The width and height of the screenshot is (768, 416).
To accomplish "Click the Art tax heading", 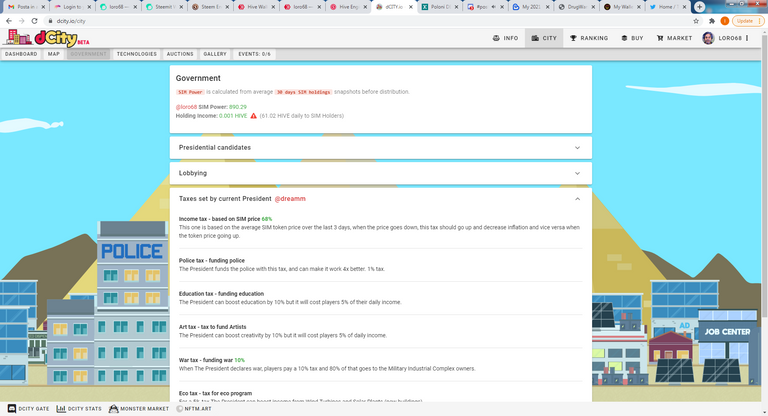I will (213, 327).
